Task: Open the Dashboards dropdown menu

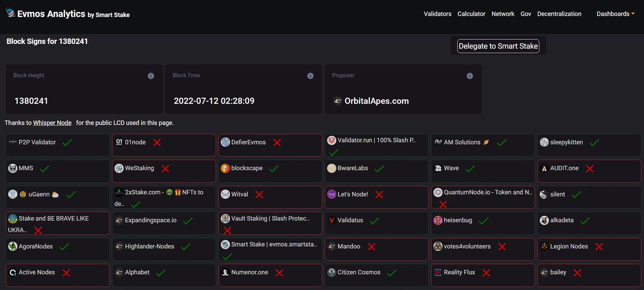Action: click(x=616, y=14)
